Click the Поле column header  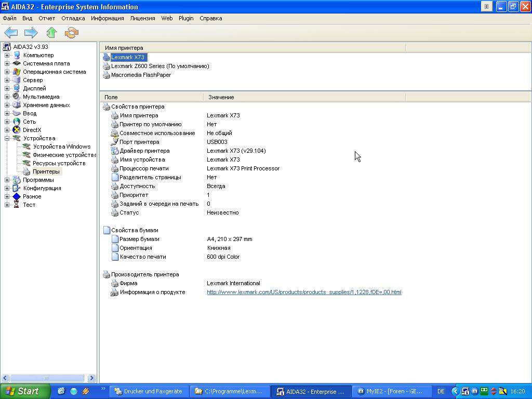pos(152,97)
